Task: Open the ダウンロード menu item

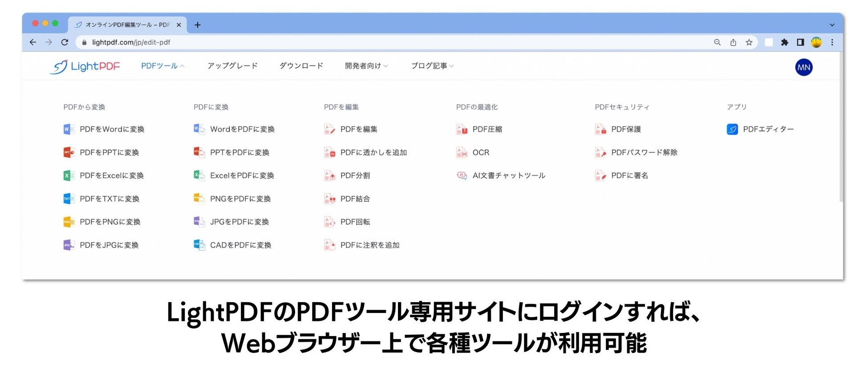Action: tap(301, 66)
